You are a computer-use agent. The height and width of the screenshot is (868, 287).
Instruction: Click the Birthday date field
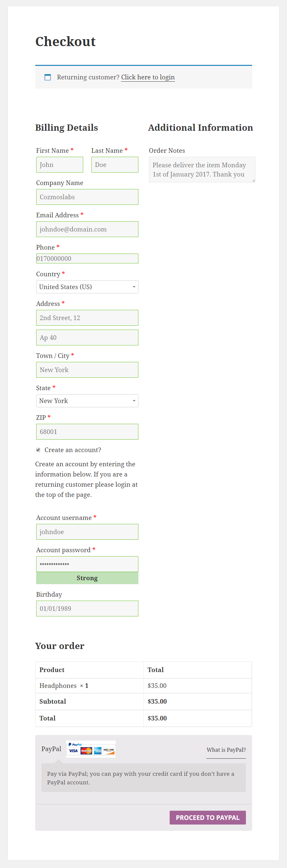(87, 609)
